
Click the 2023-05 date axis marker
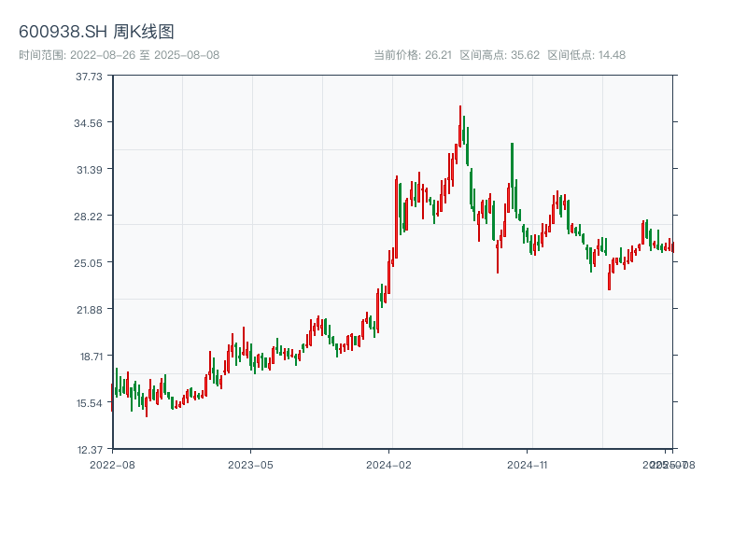(x=250, y=464)
